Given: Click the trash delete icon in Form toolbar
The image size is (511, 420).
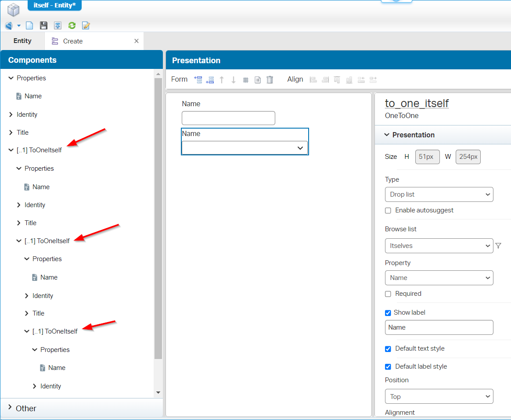Looking at the screenshot, I should coord(270,79).
